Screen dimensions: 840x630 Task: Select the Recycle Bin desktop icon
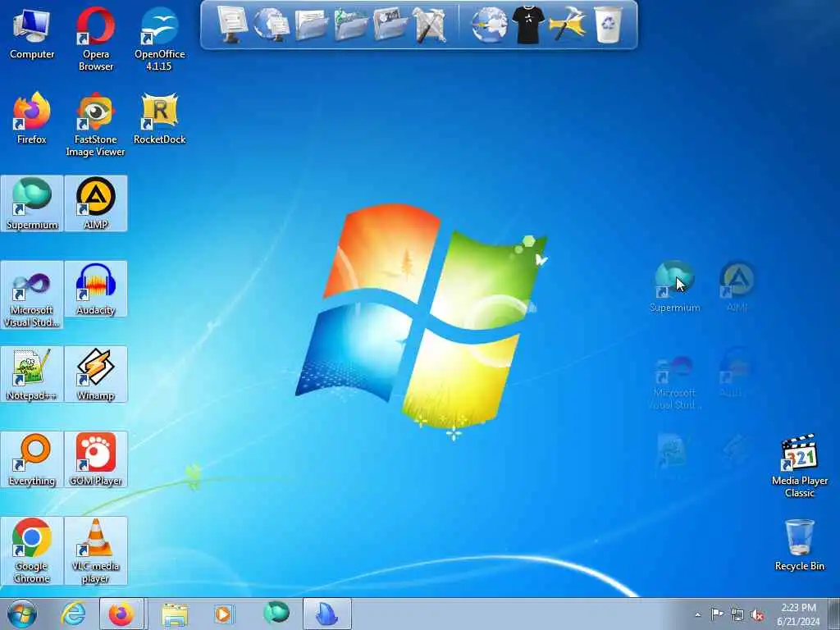[x=799, y=545]
